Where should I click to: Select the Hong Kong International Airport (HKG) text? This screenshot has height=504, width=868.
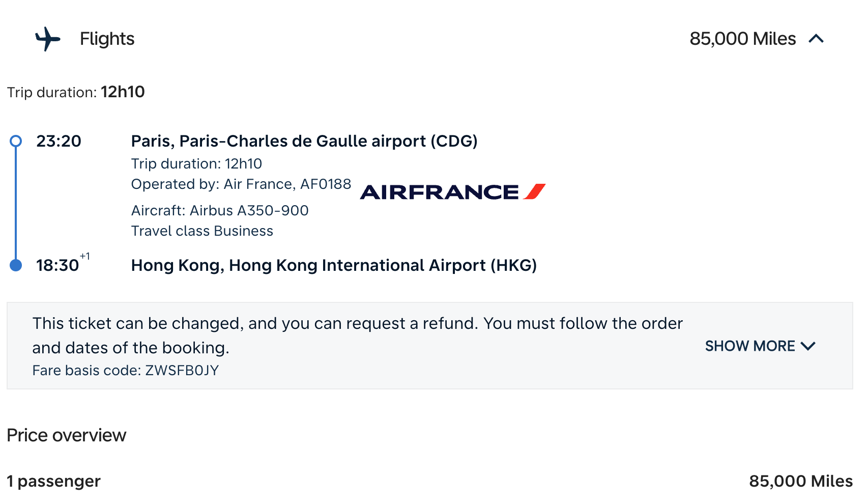click(334, 265)
